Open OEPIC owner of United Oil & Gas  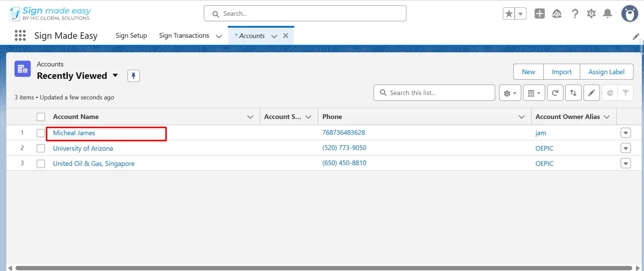click(544, 163)
